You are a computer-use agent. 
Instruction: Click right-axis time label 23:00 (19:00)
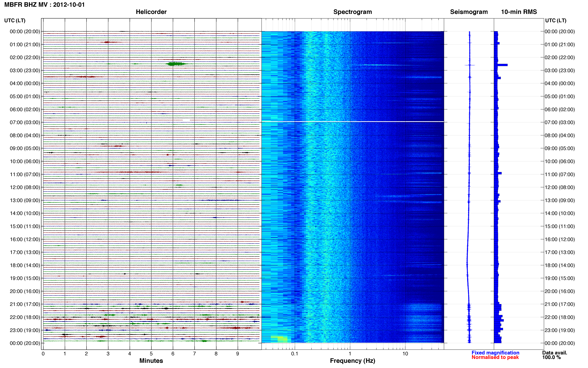coord(560,330)
